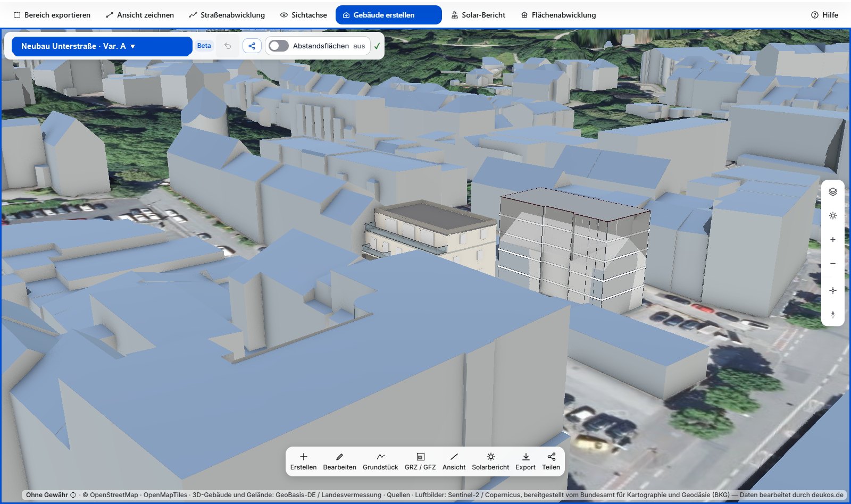Click the green checkmark status icon
851x504 pixels.
377,46
